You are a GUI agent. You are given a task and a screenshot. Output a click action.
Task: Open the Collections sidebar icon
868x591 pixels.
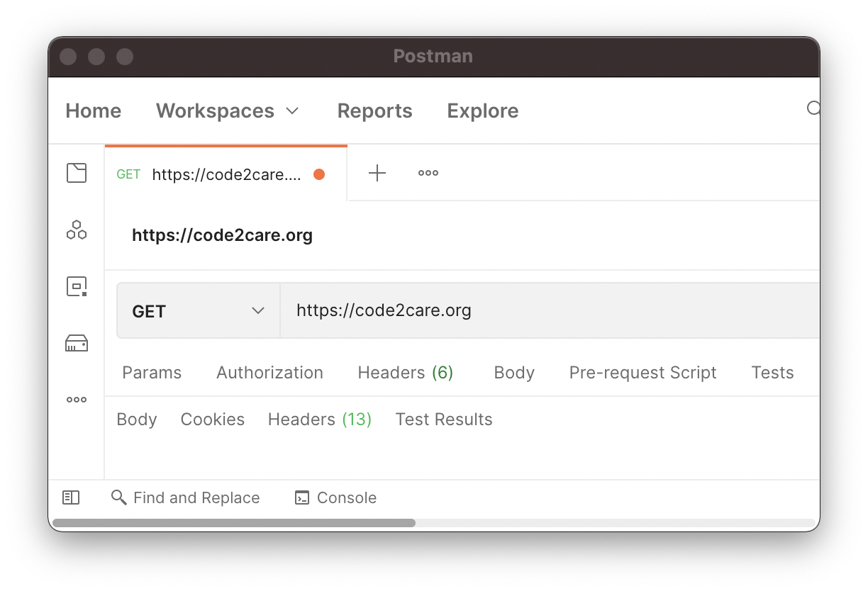pyautogui.click(x=77, y=173)
